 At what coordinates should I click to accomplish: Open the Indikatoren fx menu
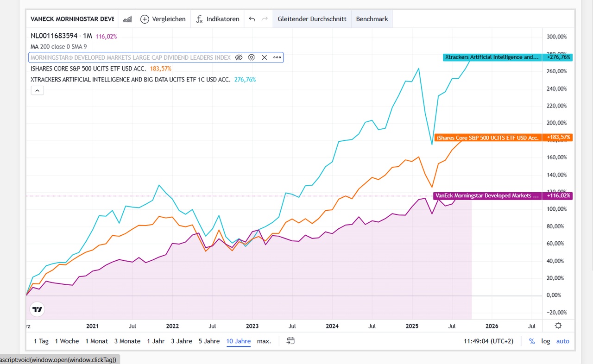(x=199, y=19)
